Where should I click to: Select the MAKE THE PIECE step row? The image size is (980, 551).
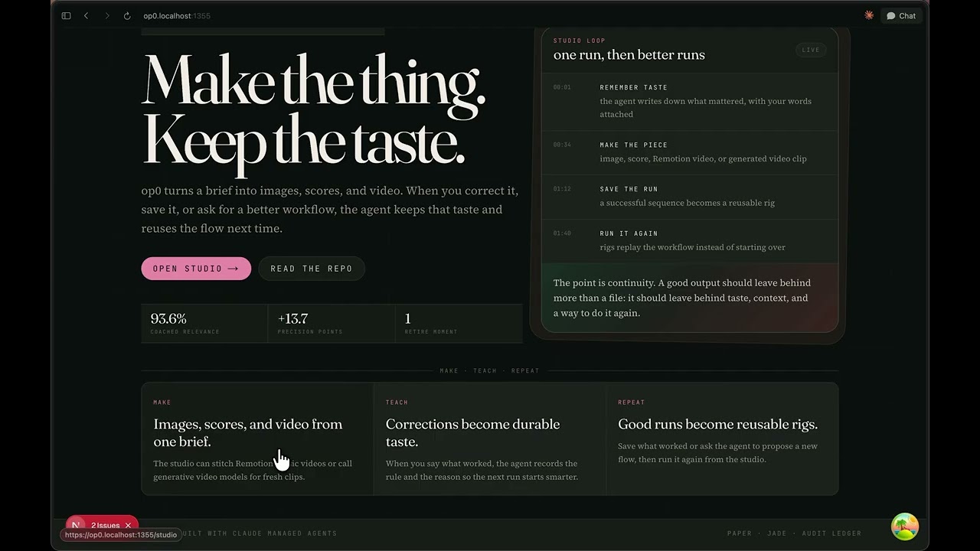coord(690,152)
